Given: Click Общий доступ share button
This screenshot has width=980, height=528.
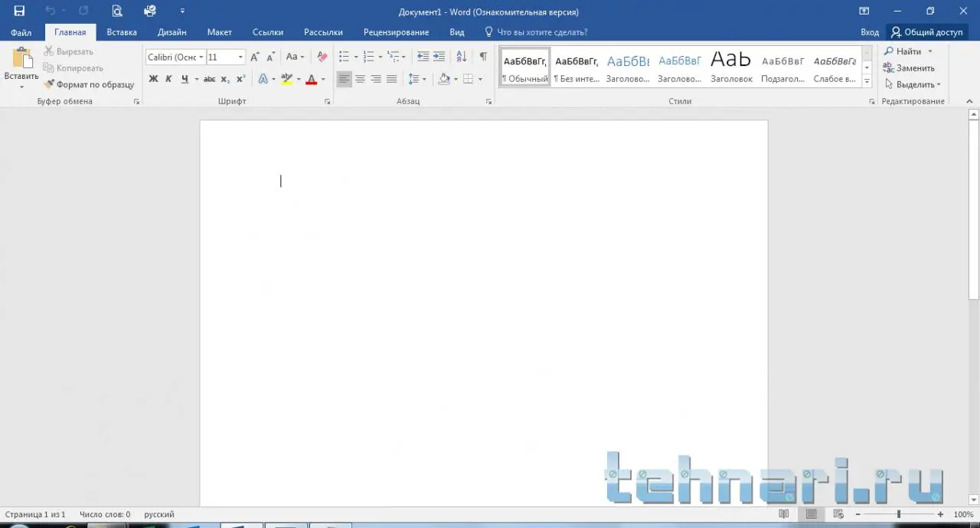Looking at the screenshot, I should tap(926, 32).
